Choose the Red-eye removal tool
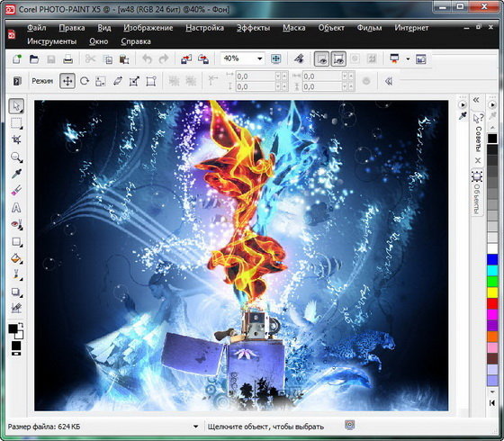The image size is (504, 441). coord(16,224)
